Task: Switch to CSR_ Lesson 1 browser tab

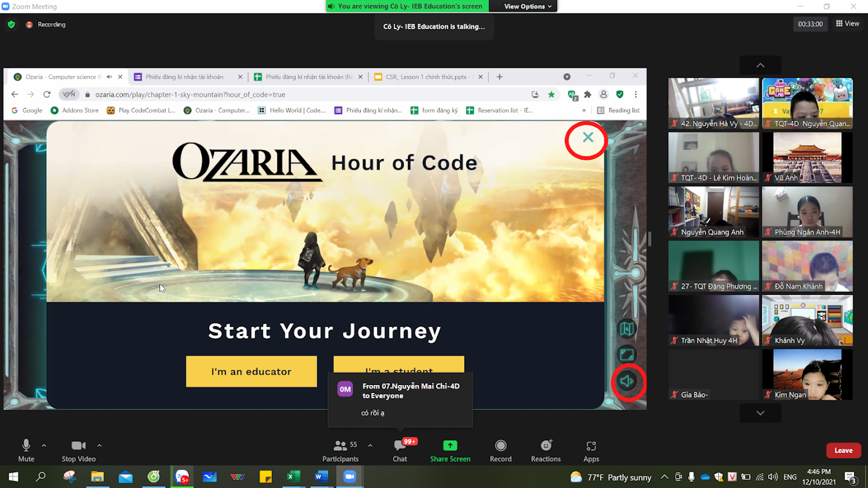Action: (x=425, y=77)
